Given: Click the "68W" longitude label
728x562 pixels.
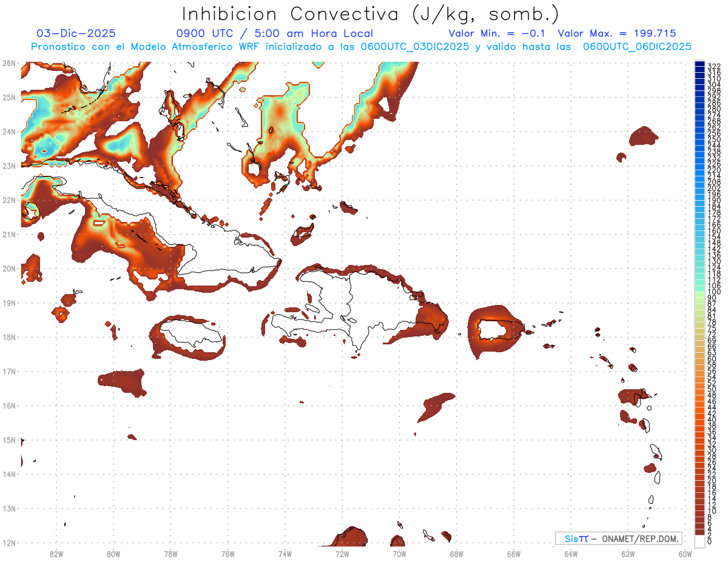Looking at the screenshot, I should point(456,554).
